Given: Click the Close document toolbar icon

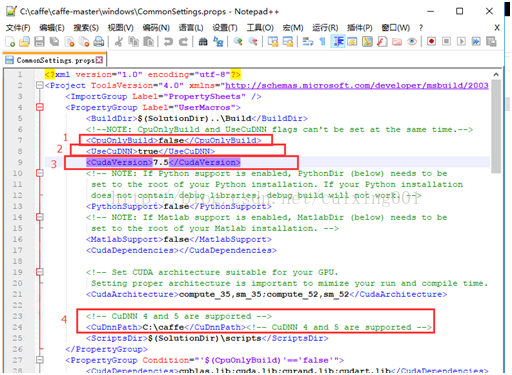Looking at the screenshot, I should [69, 42].
